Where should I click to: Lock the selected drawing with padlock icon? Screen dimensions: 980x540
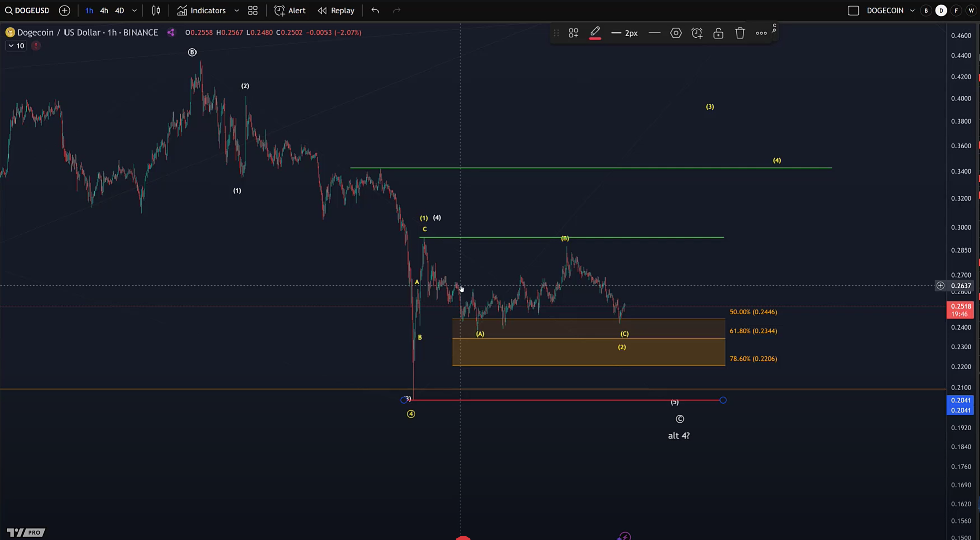[x=718, y=33]
